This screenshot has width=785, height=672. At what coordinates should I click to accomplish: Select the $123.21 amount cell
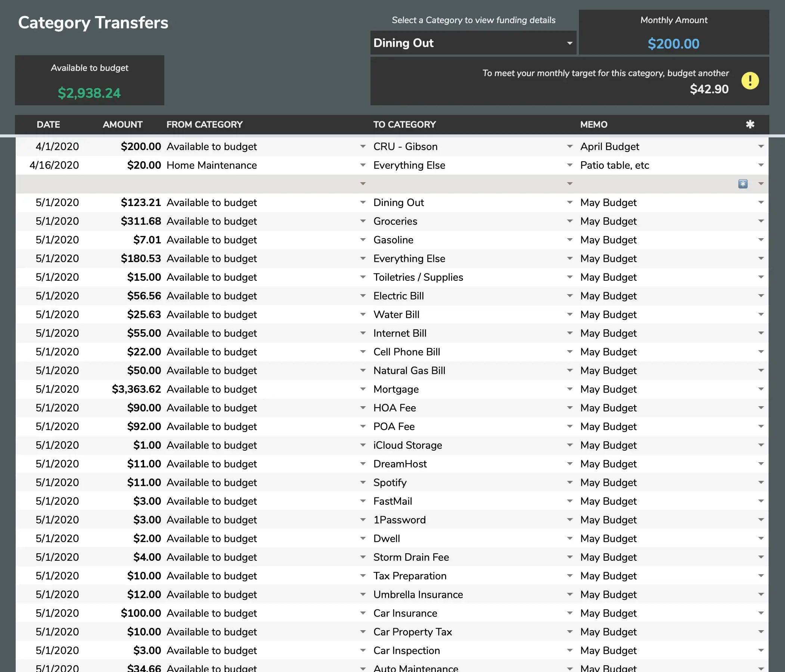(x=123, y=202)
